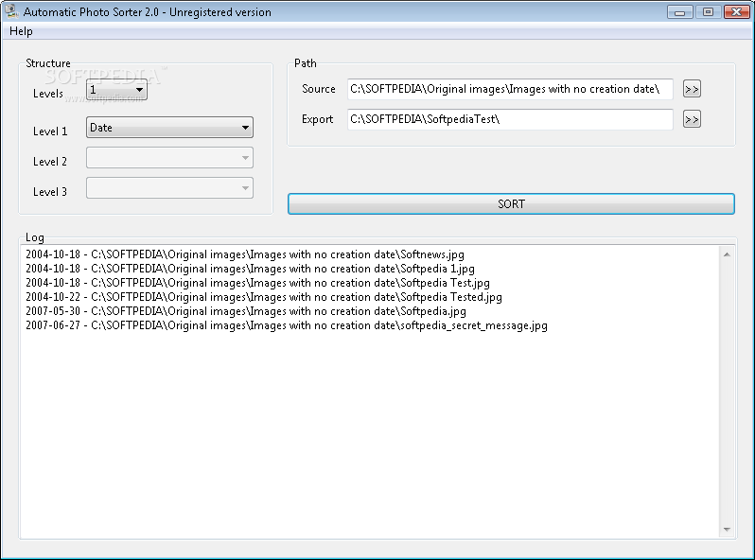755x560 pixels.
Task: Click the application icon in title bar
Action: point(11,11)
